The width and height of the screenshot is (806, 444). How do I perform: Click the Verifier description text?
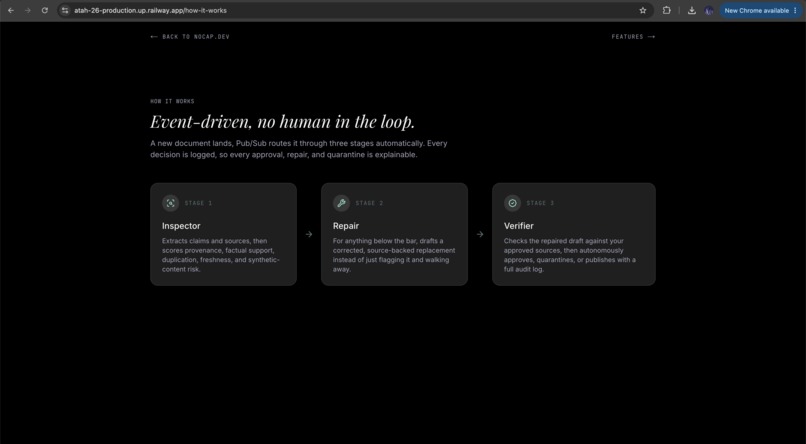[570, 255]
